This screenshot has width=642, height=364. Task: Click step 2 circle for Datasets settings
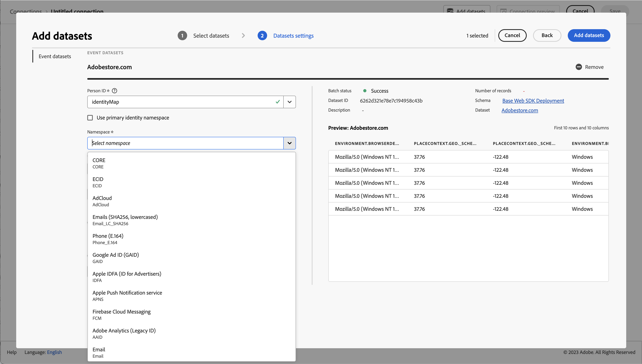pos(262,36)
